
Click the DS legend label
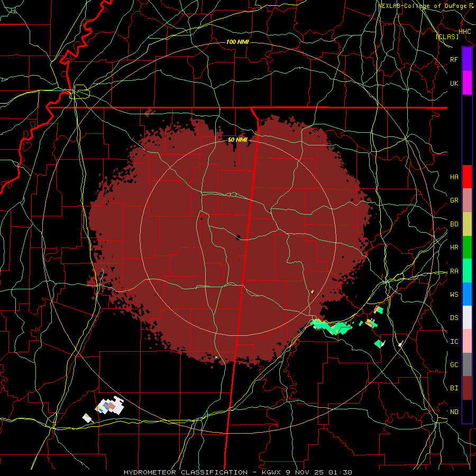click(454, 318)
